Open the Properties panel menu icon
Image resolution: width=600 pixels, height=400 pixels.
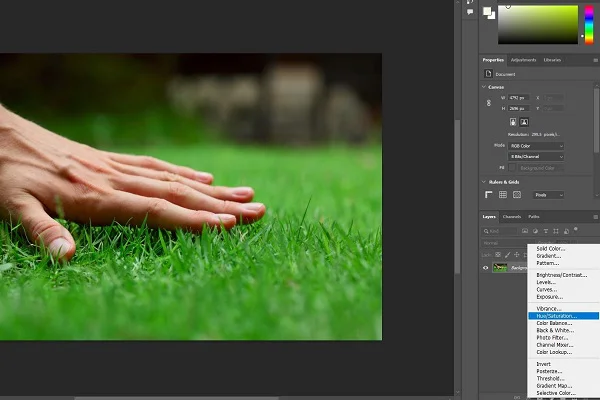pyautogui.click(x=595, y=60)
